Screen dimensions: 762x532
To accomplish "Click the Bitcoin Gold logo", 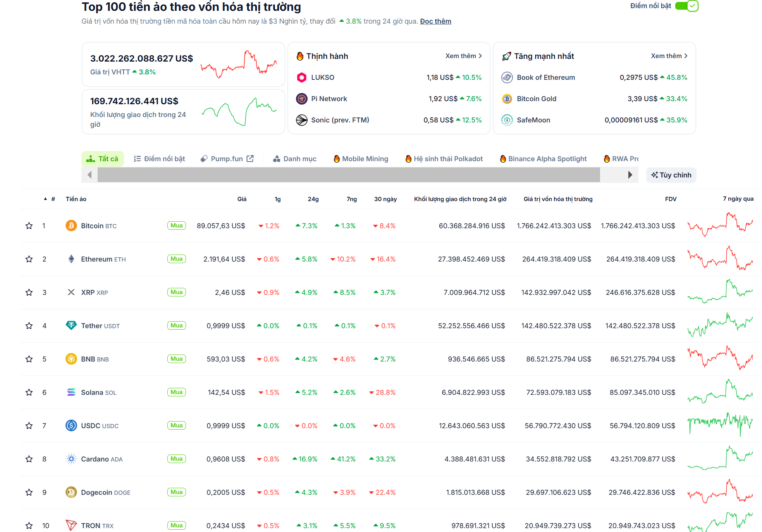I will [x=507, y=99].
